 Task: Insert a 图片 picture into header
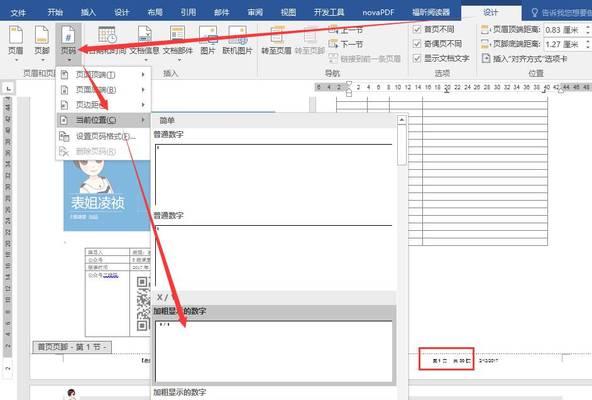(x=208, y=41)
